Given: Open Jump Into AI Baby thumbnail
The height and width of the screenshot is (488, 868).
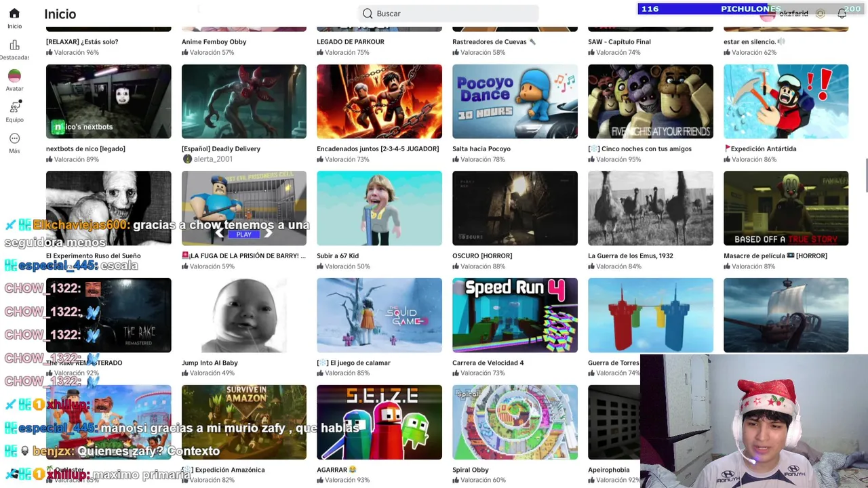Looking at the screenshot, I should pos(244,315).
